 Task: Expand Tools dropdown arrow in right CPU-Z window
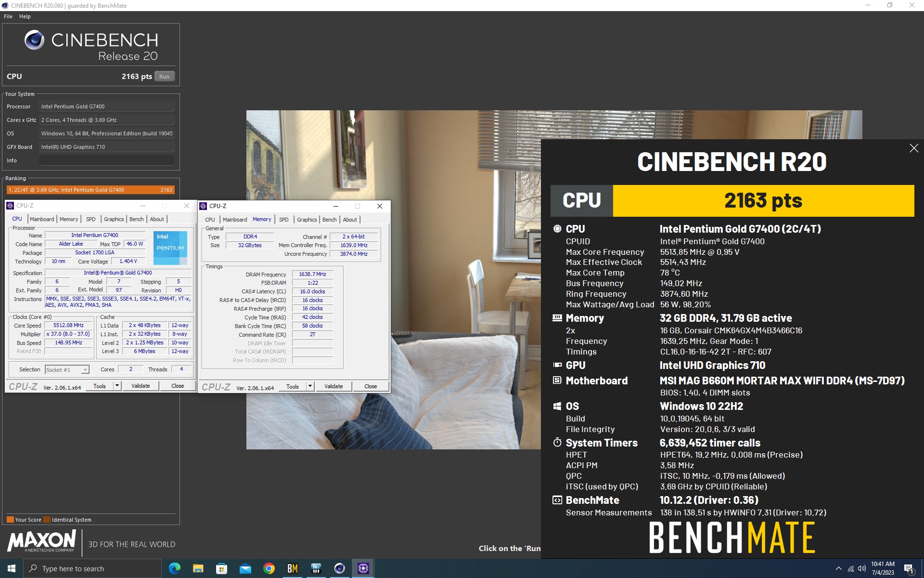point(310,386)
